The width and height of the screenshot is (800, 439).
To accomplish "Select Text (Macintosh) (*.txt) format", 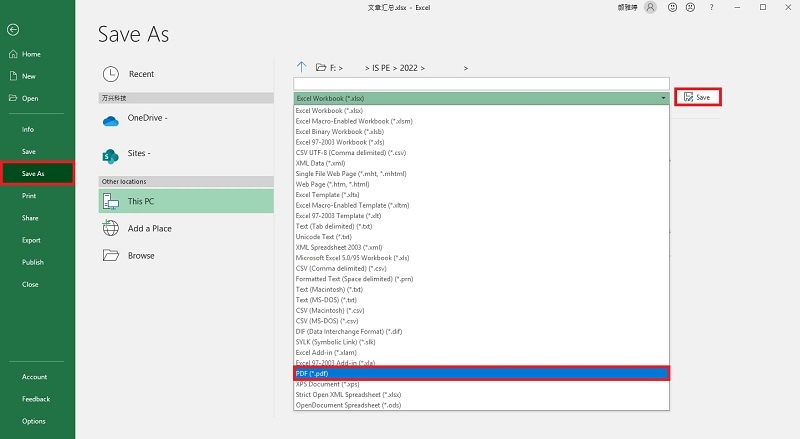I will tap(481, 289).
